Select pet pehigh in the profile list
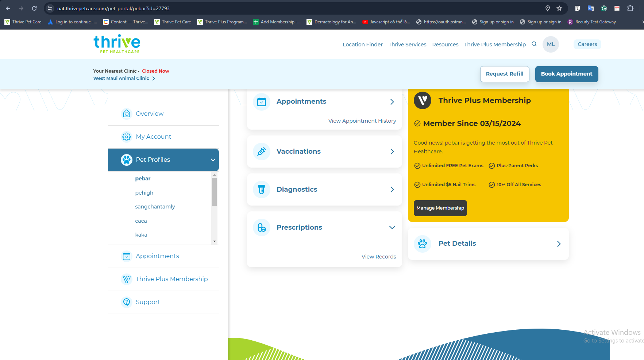The image size is (644, 360). coord(144,193)
